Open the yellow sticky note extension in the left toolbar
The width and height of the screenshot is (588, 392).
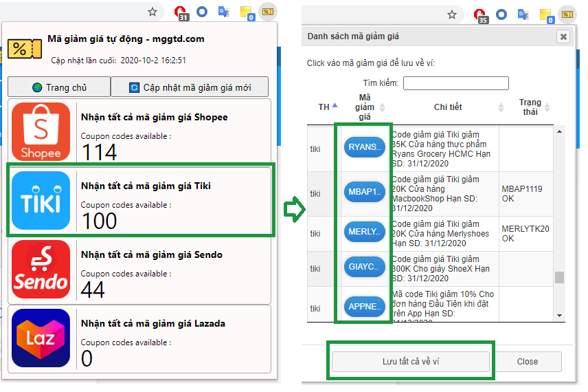[x=247, y=13]
